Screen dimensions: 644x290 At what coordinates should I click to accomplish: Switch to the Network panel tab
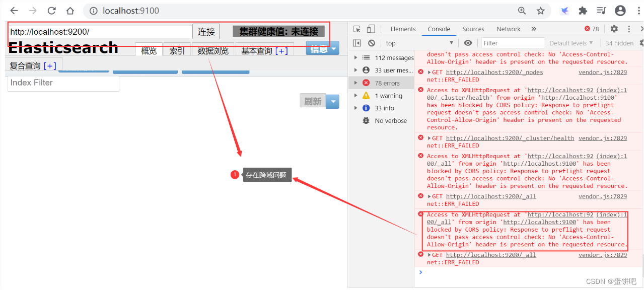508,29
